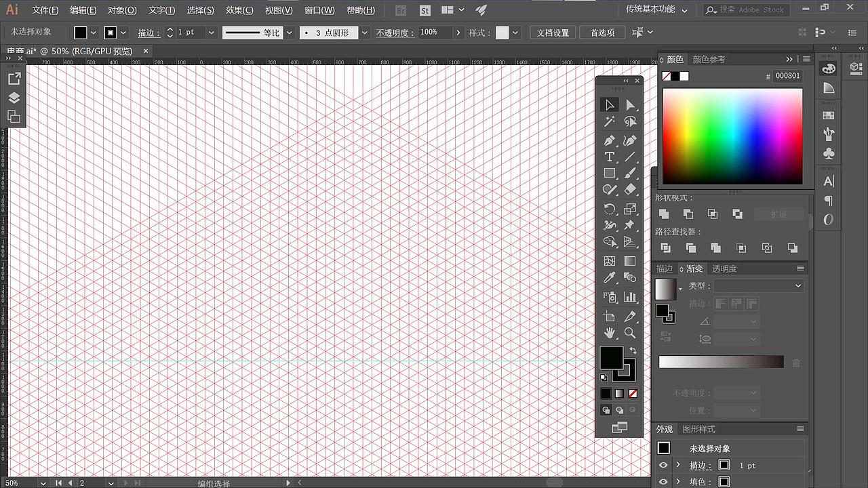Click the 文档设置 button
Viewport: 868px width, 488px height.
pyautogui.click(x=553, y=33)
